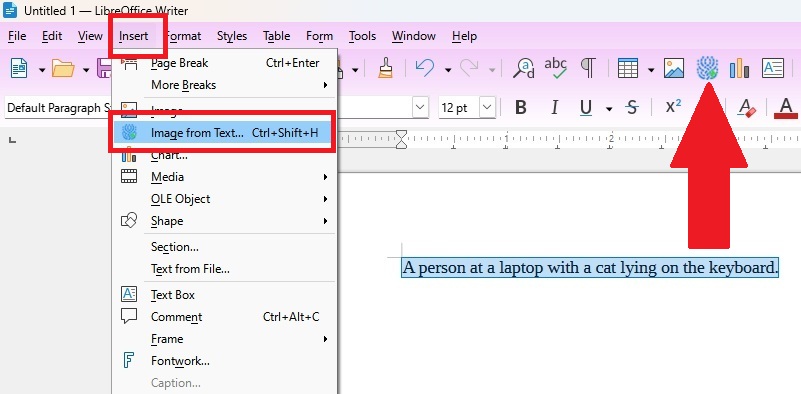
Task: Click the ruler indent hourglass marker
Action: pyautogui.click(x=402, y=139)
